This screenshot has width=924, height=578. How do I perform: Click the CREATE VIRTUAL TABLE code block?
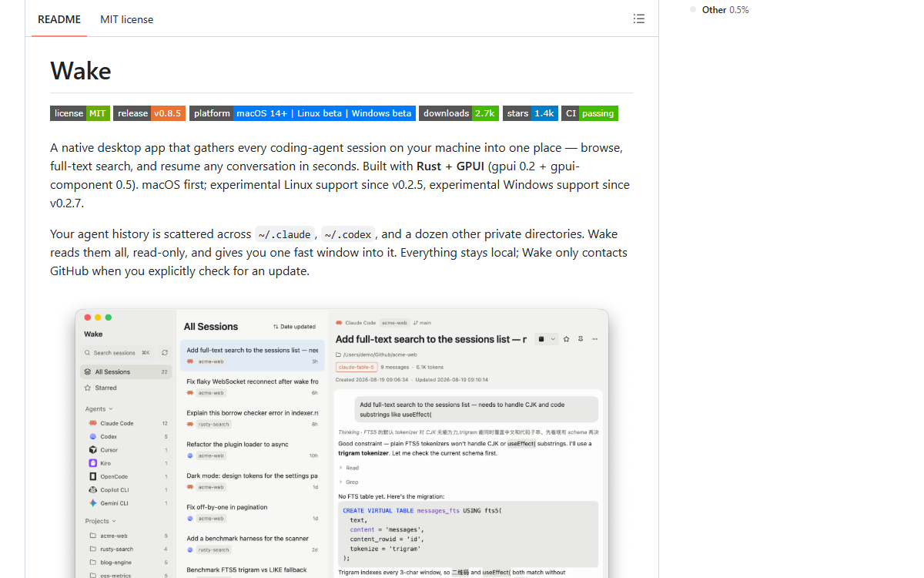coord(468,534)
